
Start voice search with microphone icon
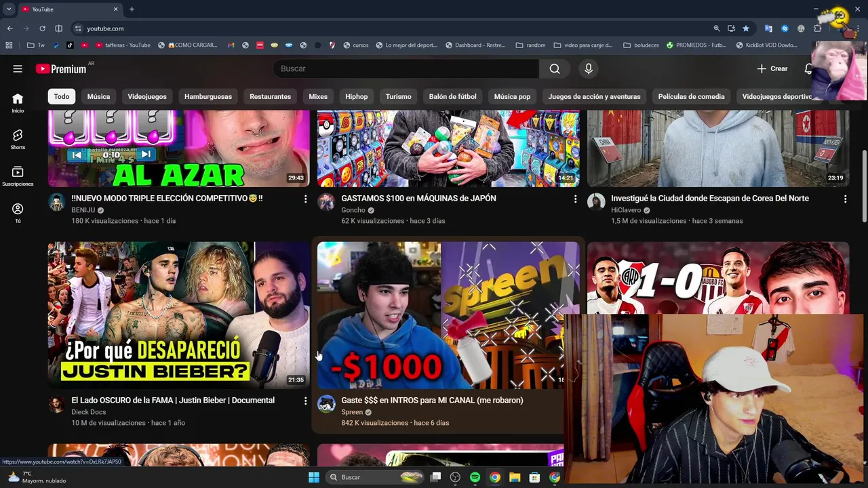(589, 68)
